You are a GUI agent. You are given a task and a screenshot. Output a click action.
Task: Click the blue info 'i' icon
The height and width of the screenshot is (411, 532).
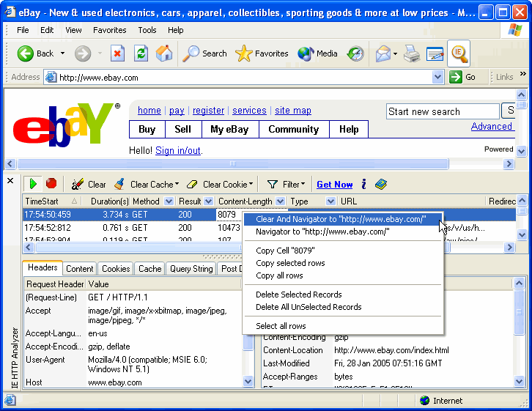(x=363, y=184)
